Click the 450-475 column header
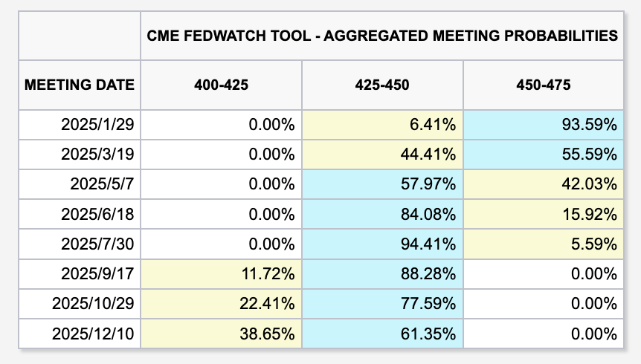This screenshot has width=641, height=364. pos(543,85)
